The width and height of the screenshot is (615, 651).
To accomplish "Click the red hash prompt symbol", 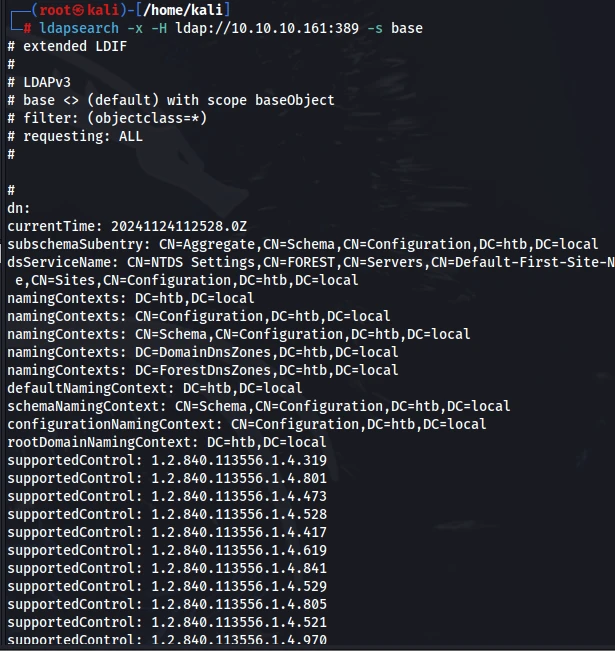I will pyautogui.click(x=27, y=28).
